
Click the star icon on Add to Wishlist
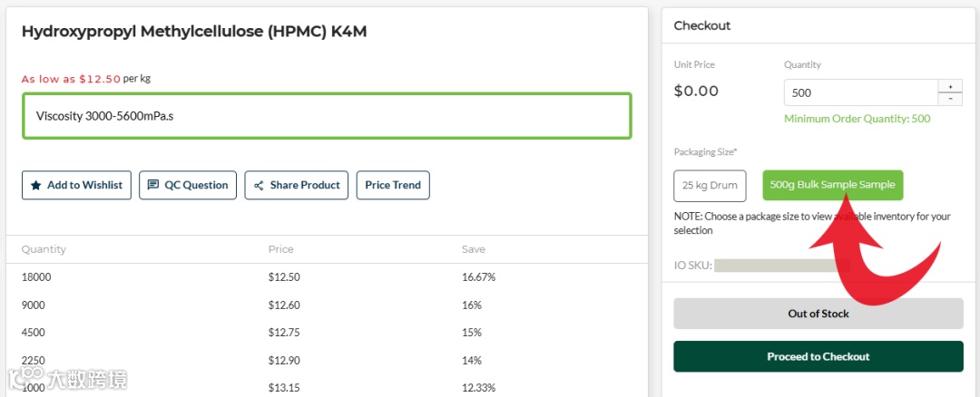coord(36,185)
